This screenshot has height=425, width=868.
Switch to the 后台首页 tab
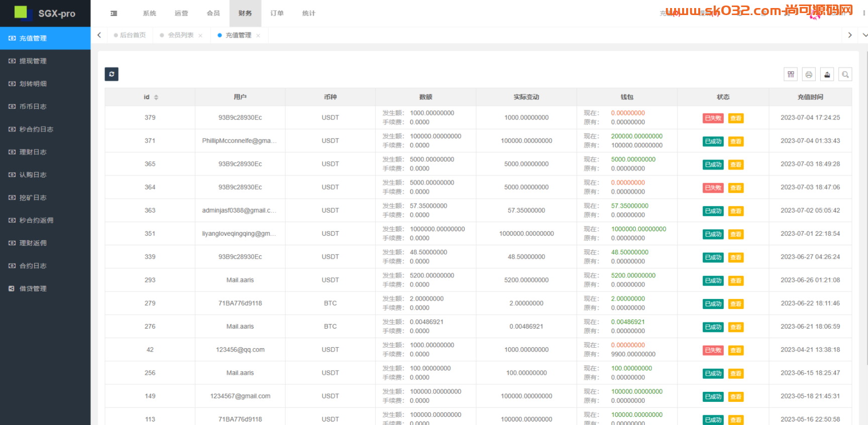pos(130,35)
